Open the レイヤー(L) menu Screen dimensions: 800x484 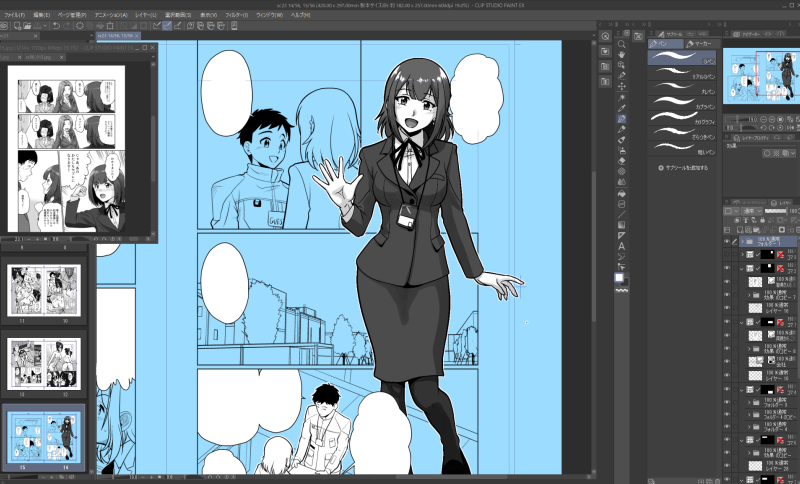(x=145, y=15)
